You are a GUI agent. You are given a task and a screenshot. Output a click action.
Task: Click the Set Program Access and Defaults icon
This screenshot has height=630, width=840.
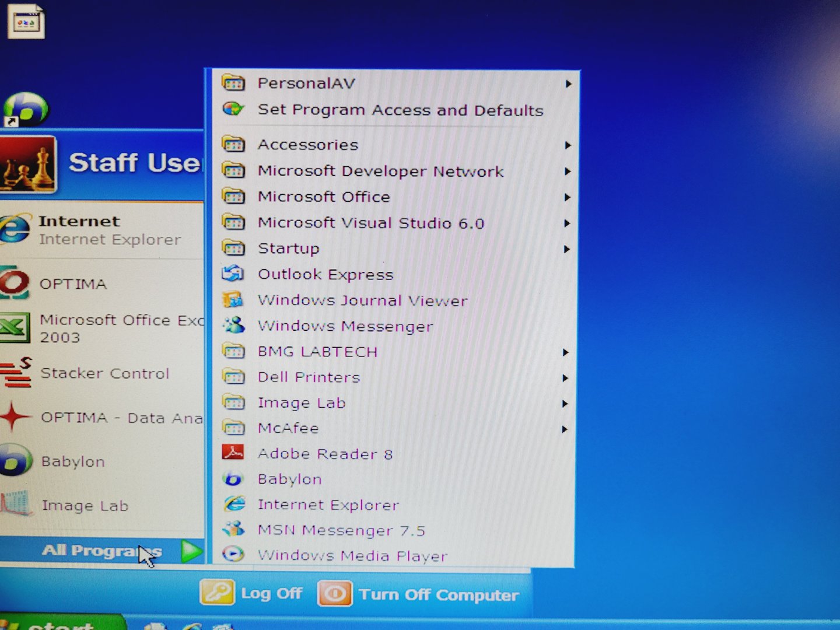(233, 109)
